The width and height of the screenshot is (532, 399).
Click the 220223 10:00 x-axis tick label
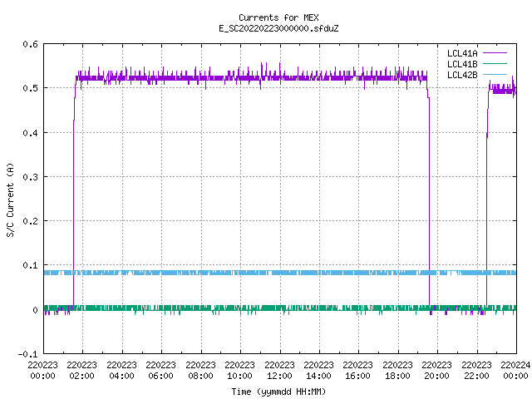click(240, 371)
